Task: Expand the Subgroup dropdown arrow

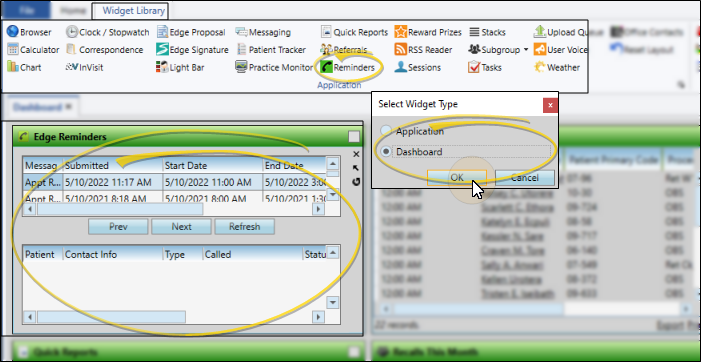Action: (x=525, y=50)
